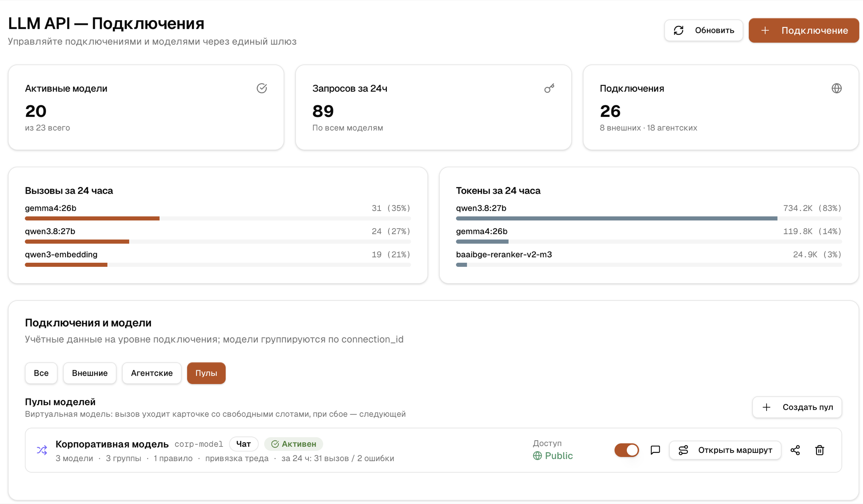Click the Обновить refresh button
Viewport: 863px width, 504px height.
tap(703, 30)
